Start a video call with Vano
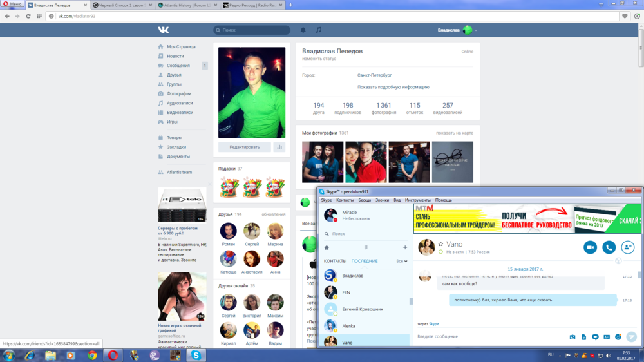Screen dimensions: 644x362 point(590,247)
